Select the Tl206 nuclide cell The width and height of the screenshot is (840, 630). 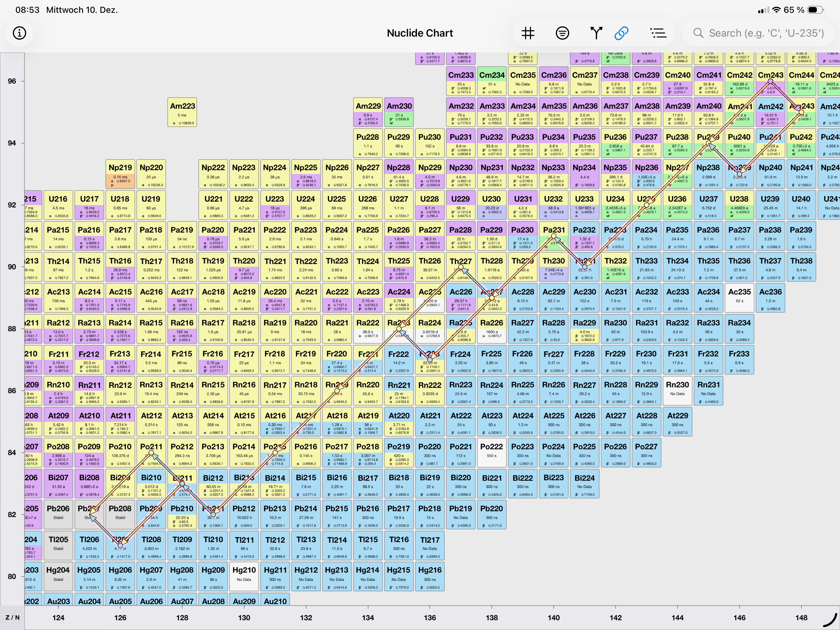click(x=89, y=546)
